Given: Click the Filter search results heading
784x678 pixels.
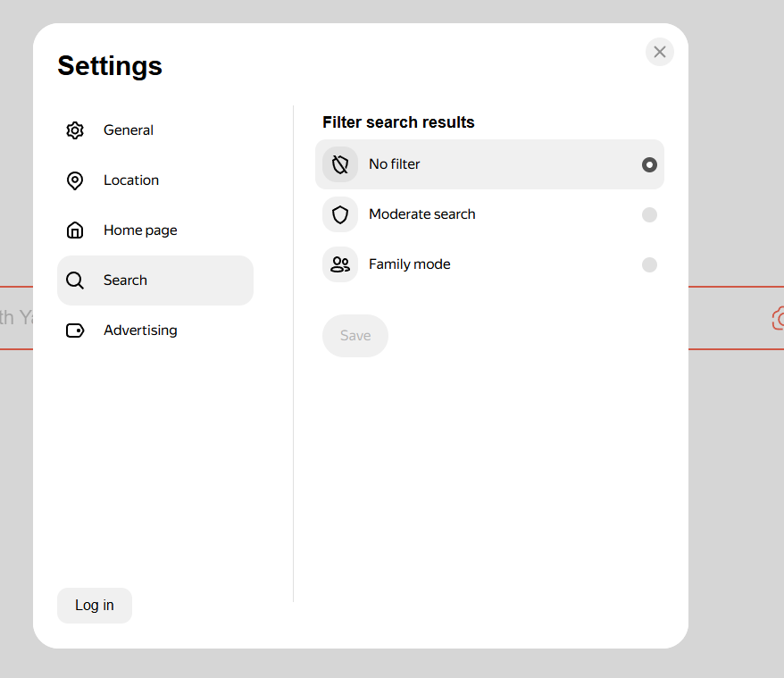Looking at the screenshot, I should point(398,122).
